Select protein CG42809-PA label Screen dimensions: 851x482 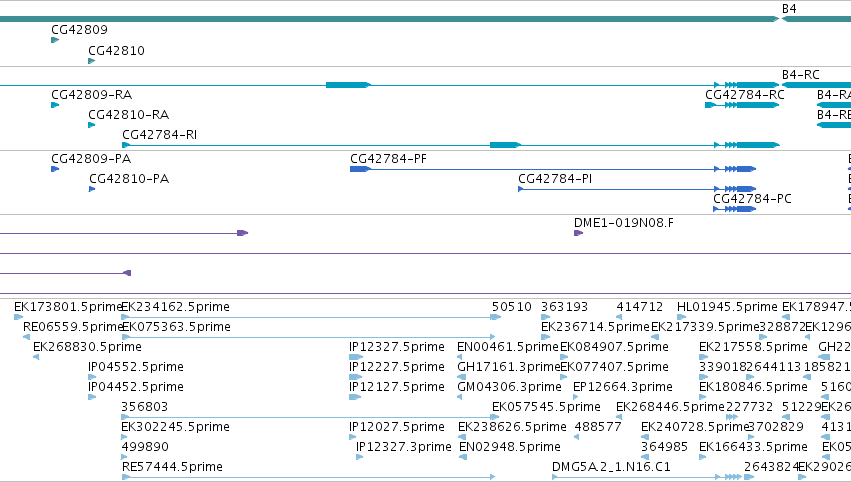click(91, 159)
